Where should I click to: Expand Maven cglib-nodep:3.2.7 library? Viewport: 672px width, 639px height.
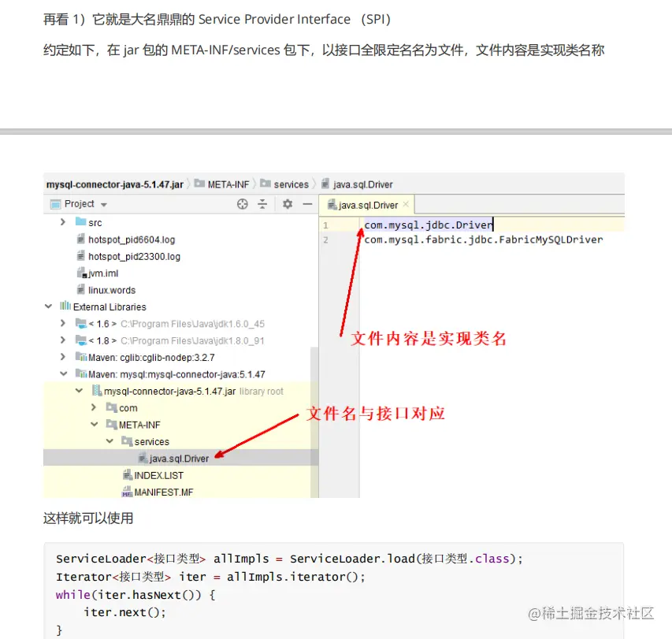(63, 357)
